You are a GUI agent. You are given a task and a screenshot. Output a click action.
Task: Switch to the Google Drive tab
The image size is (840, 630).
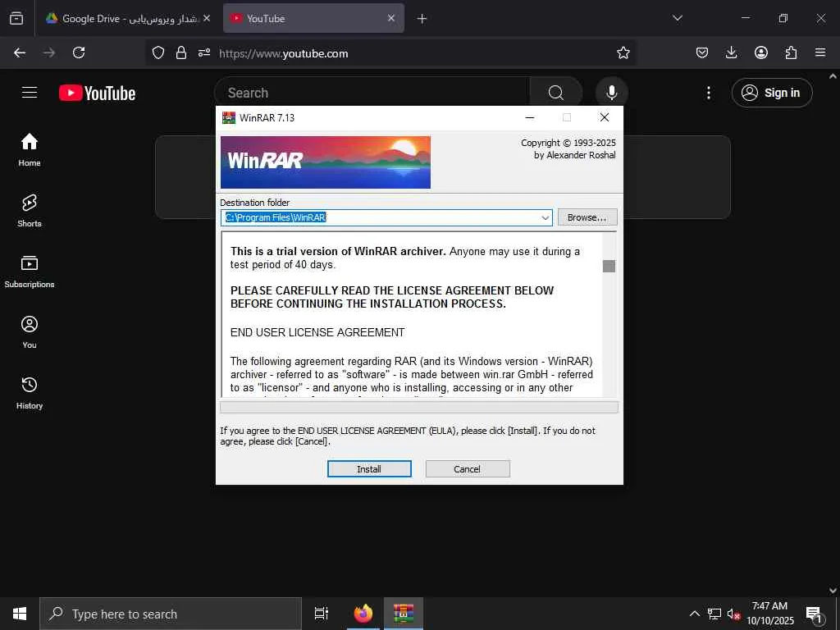pyautogui.click(x=127, y=18)
